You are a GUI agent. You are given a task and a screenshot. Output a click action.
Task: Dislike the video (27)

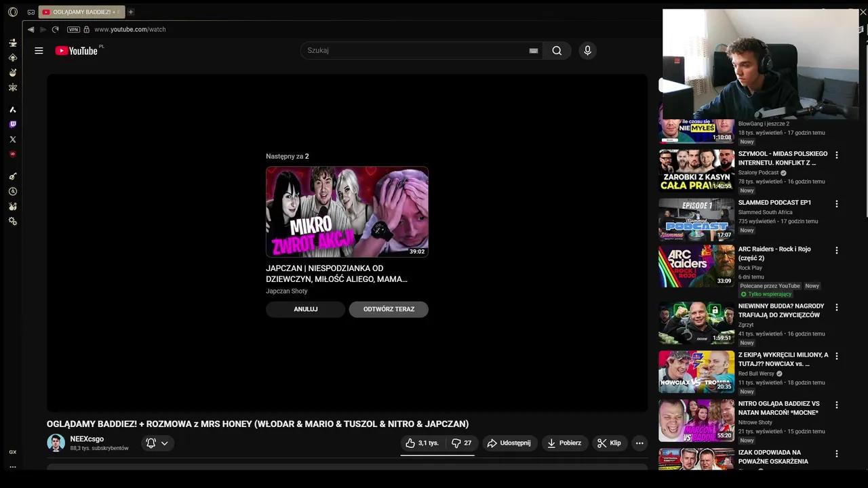click(x=461, y=443)
